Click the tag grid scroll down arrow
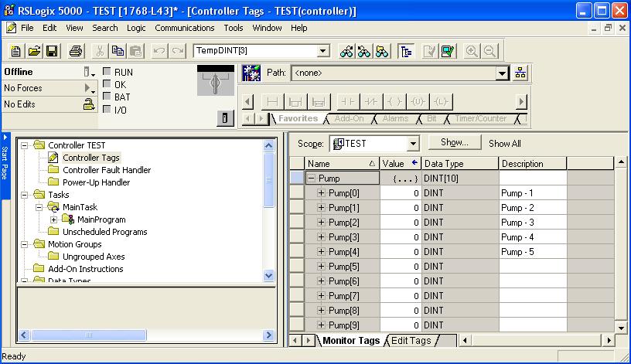 tap(621, 328)
